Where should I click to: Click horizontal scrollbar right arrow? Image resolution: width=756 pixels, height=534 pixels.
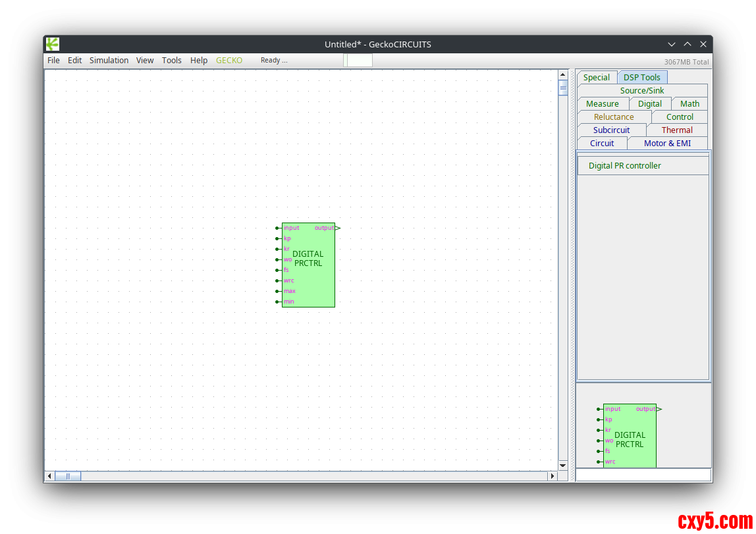[x=553, y=476]
